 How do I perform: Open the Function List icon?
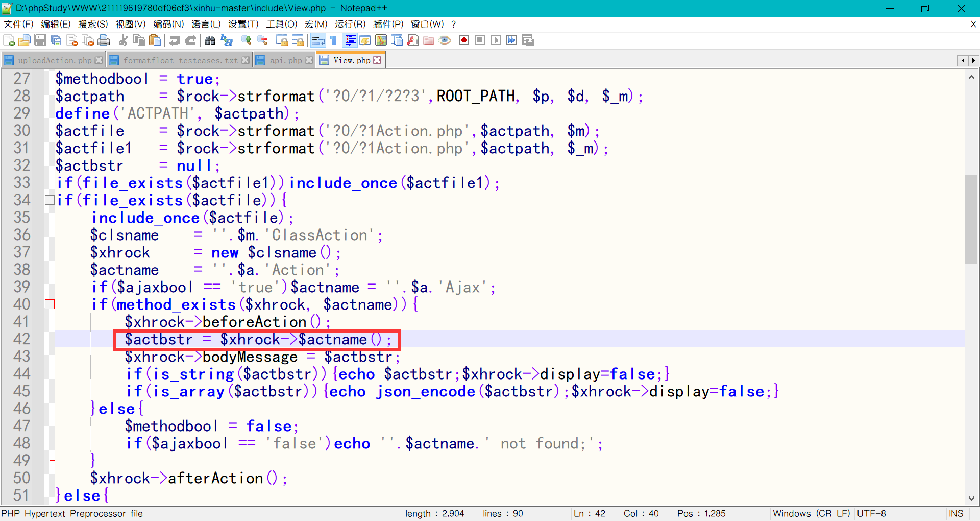click(x=412, y=40)
